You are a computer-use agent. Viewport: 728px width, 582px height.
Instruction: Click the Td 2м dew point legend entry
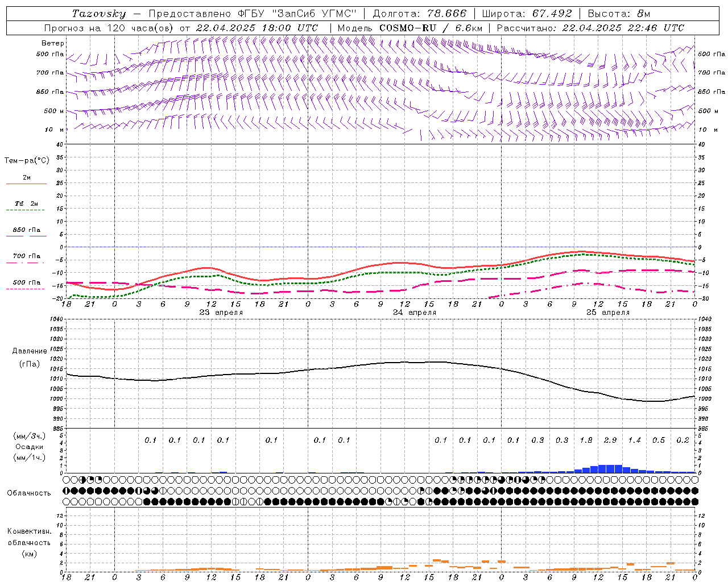[x=27, y=203]
